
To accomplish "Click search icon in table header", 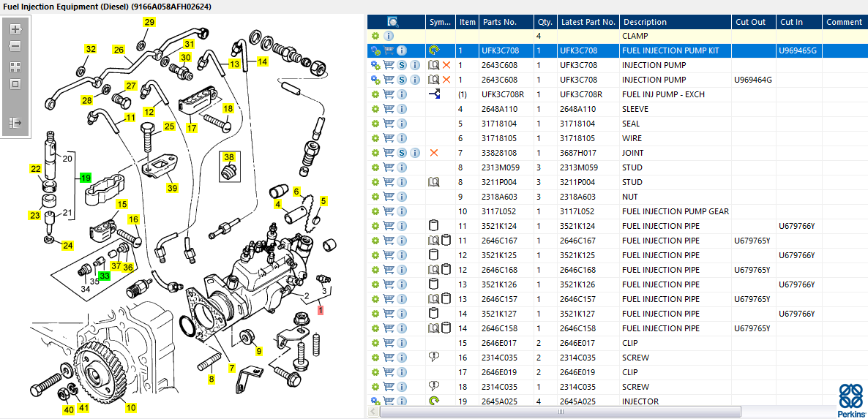I will [392, 22].
